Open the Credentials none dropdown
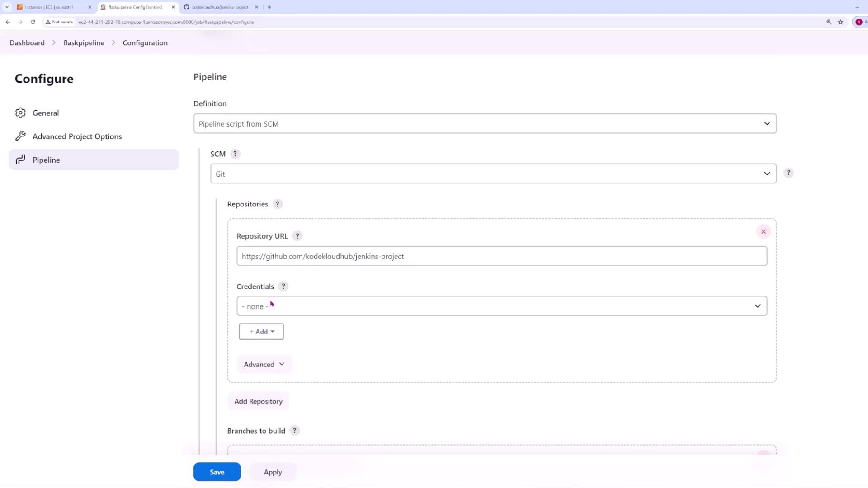868x488 pixels. (x=501, y=306)
